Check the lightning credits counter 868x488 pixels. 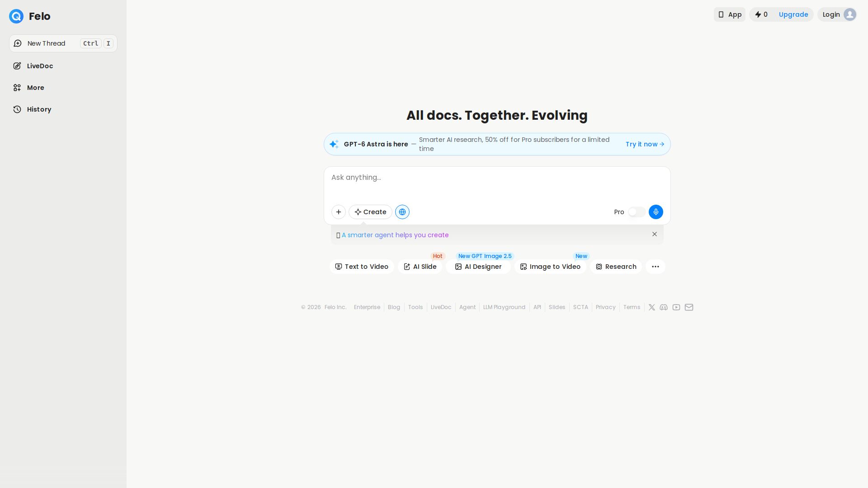click(x=761, y=14)
